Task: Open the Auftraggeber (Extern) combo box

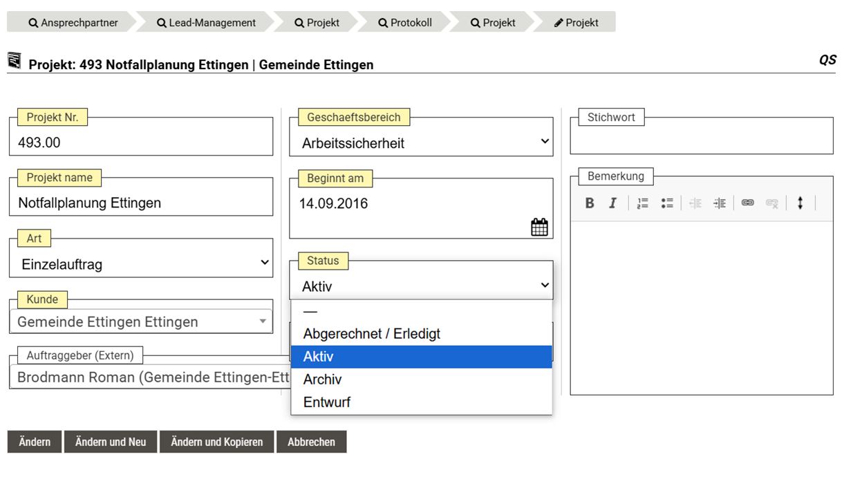Action: coord(150,377)
